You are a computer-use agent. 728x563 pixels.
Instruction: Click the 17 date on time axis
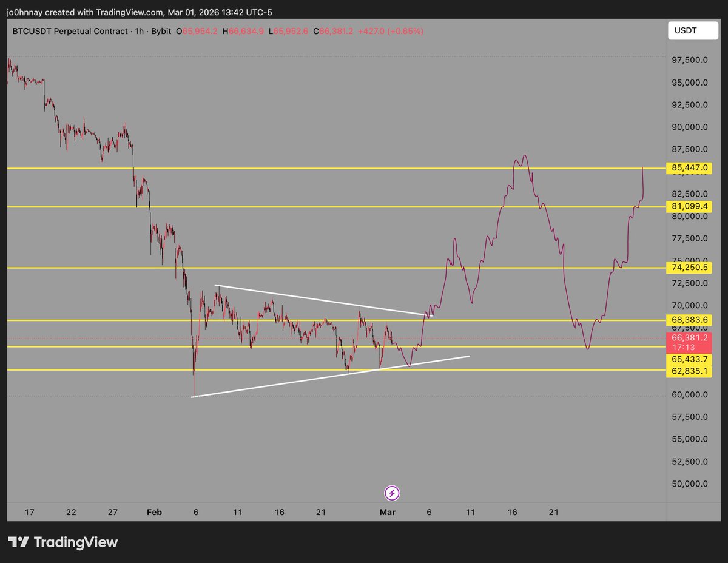pos(29,512)
